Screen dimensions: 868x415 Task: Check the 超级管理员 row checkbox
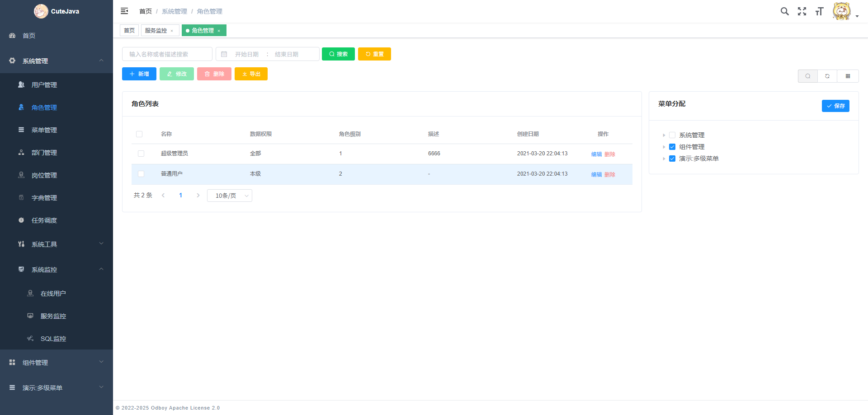click(141, 154)
